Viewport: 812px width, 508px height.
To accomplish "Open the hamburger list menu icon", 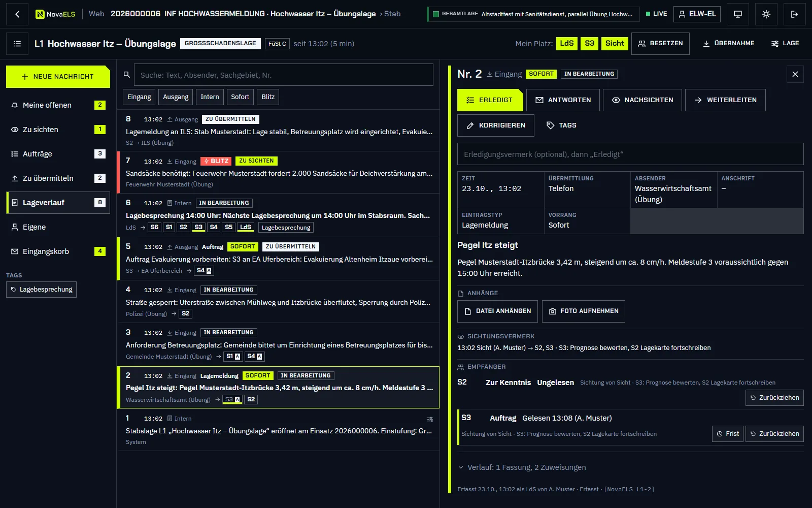I will [x=17, y=44].
